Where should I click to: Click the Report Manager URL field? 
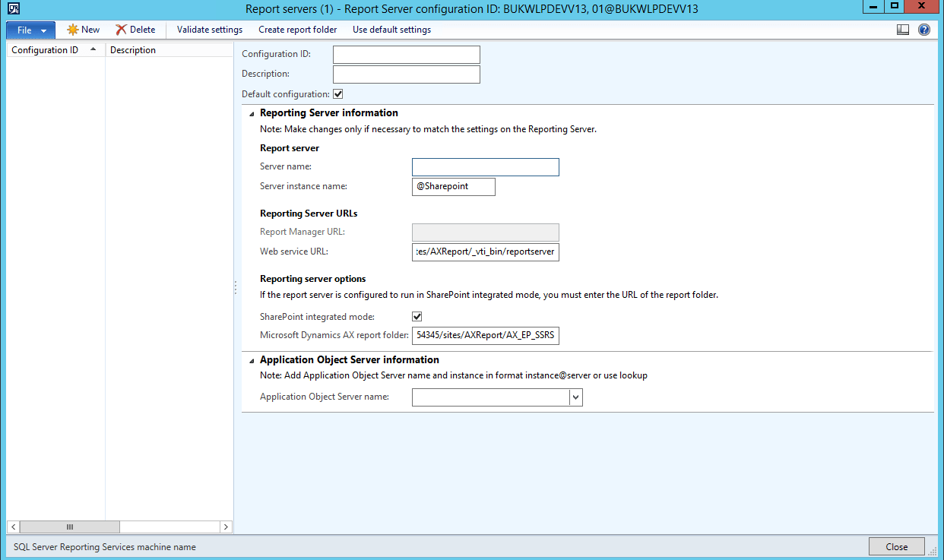coord(486,233)
